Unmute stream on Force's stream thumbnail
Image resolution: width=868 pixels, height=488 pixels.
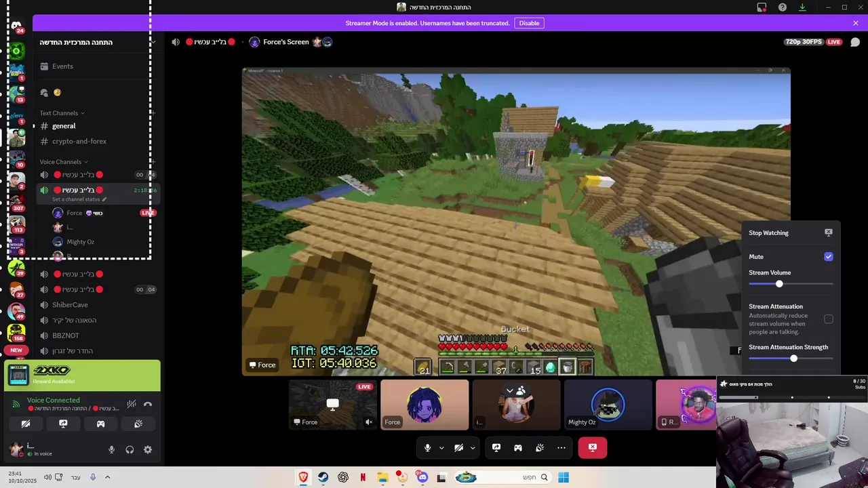coord(369,422)
